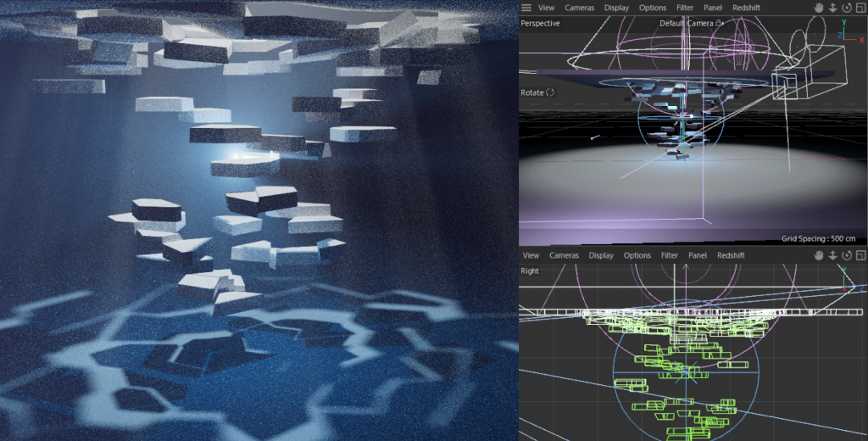Toggle maximize on the Perspective viewport
This screenshot has width=868, height=441.
click(x=860, y=8)
